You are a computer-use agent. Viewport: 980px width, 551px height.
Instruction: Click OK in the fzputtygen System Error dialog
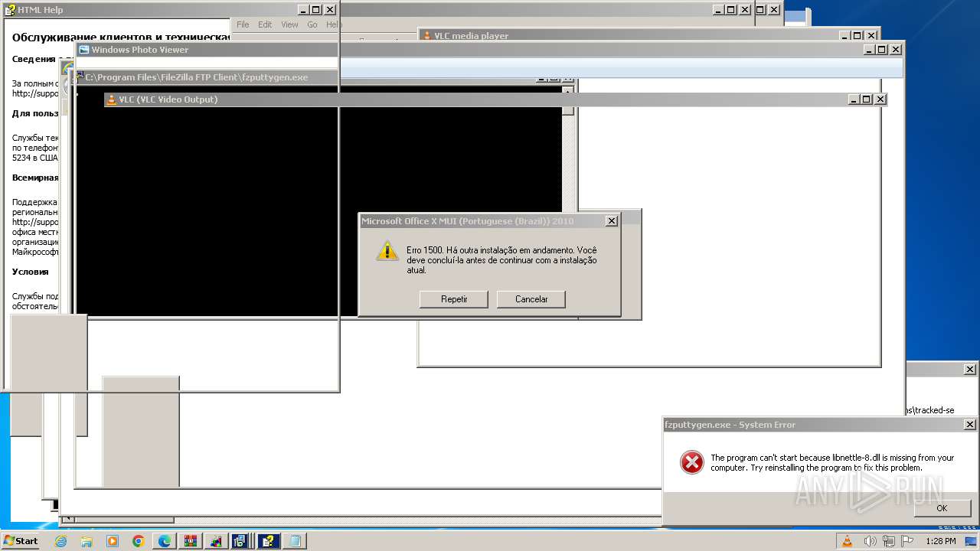click(942, 508)
